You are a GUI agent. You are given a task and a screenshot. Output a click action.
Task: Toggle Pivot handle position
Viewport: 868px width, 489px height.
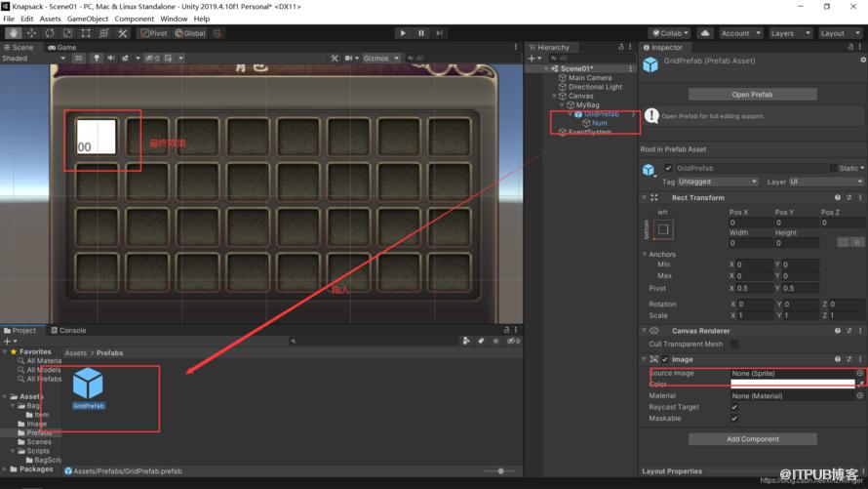pos(154,33)
